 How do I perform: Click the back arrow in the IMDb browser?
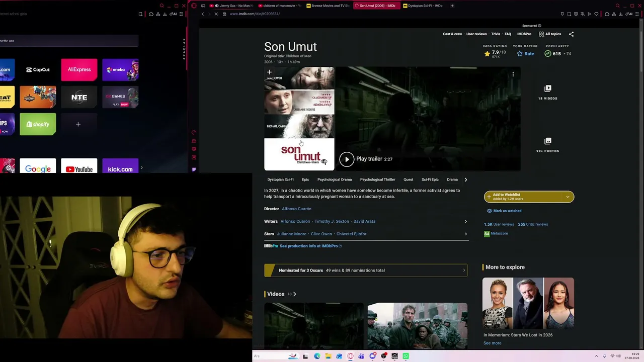coord(203,14)
